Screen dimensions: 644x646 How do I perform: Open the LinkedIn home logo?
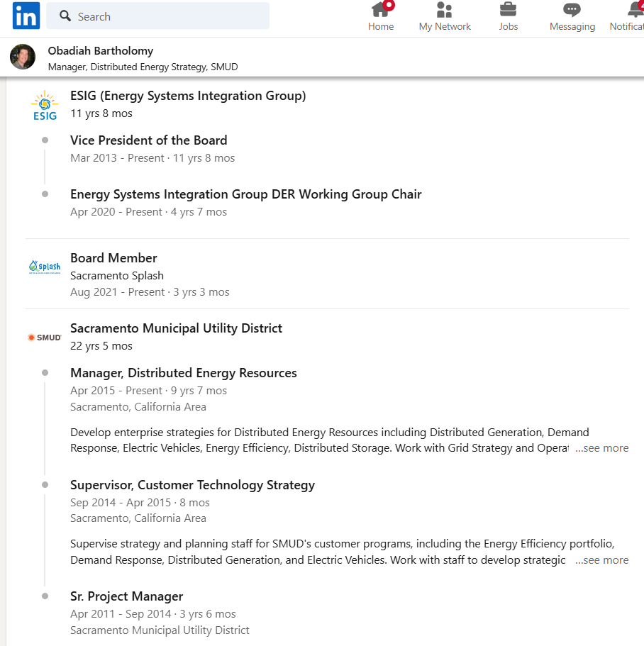click(x=26, y=16)
